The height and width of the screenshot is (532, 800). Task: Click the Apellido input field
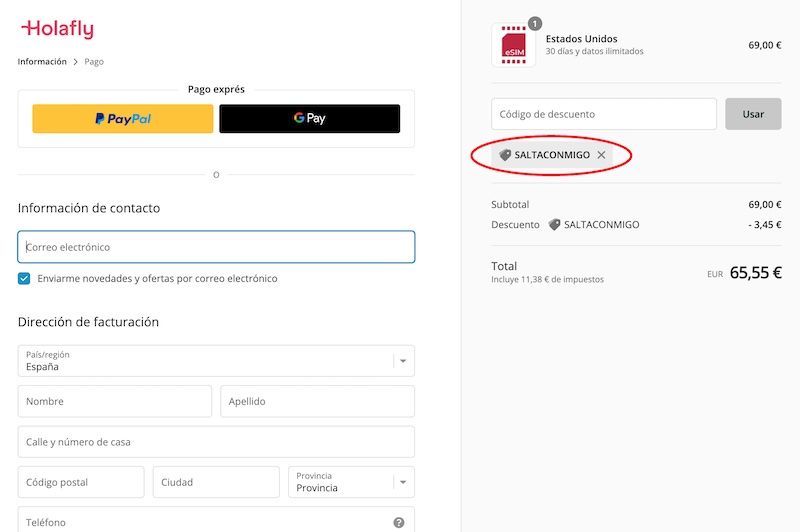317,401
